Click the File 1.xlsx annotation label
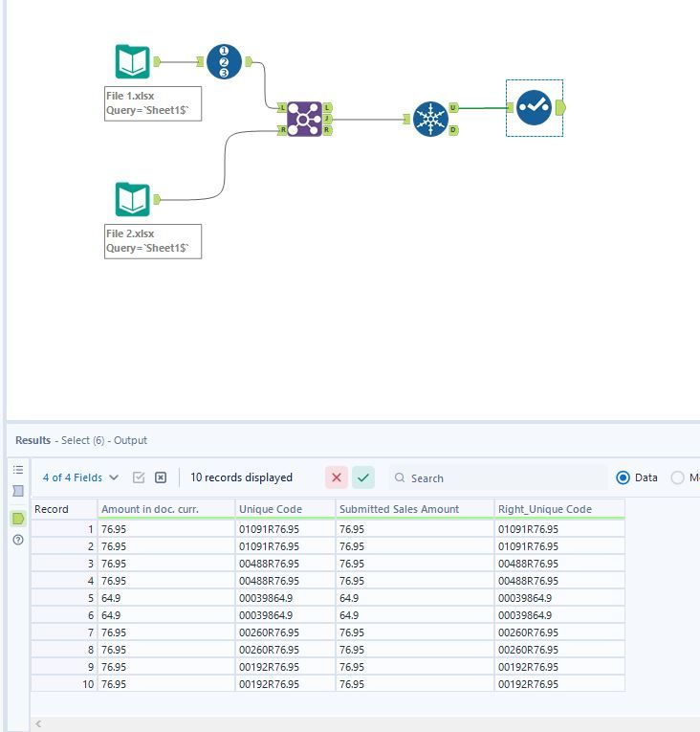 (x=153, y=103)
